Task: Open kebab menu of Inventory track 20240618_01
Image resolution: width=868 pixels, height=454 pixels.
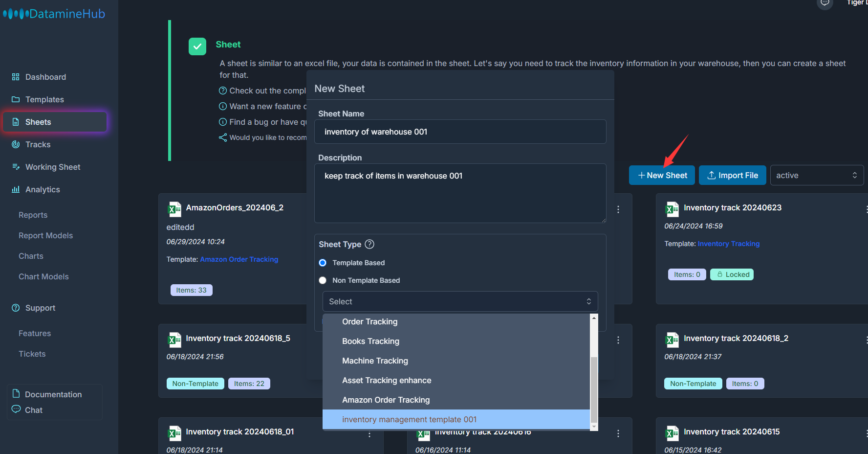Action: 369,434
